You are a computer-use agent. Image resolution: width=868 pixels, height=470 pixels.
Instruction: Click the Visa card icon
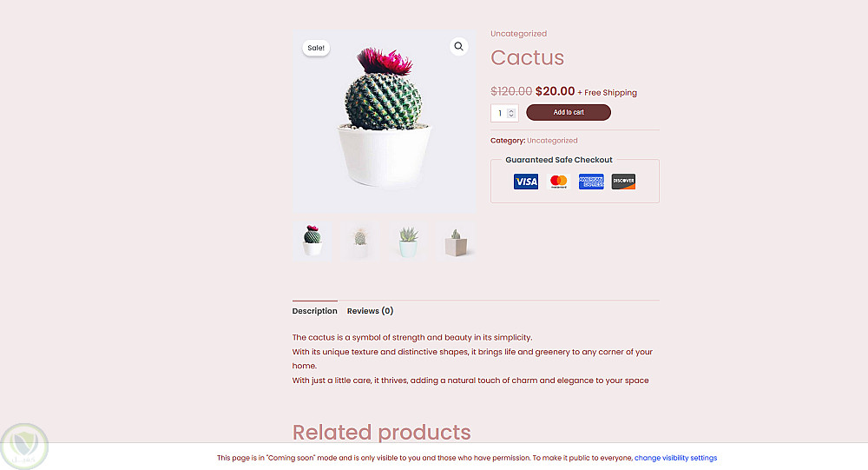point(526,182)
